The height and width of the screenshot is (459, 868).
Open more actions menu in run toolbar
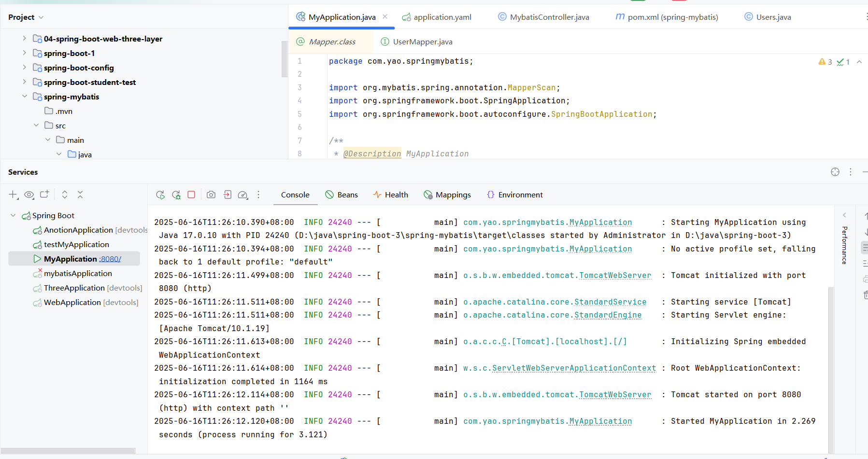coord(258,195)
